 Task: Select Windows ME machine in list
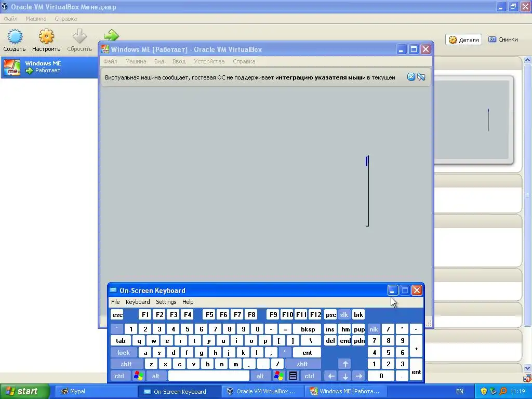tap(49, 67)
